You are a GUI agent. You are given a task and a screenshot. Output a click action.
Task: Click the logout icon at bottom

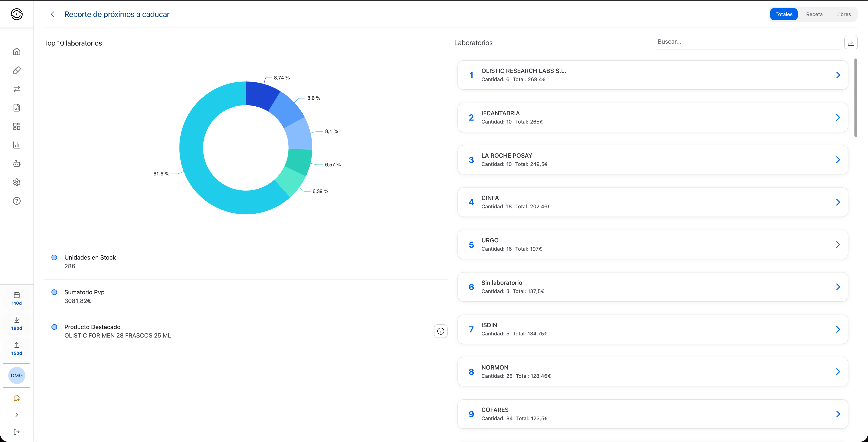(x=17, y=432)
